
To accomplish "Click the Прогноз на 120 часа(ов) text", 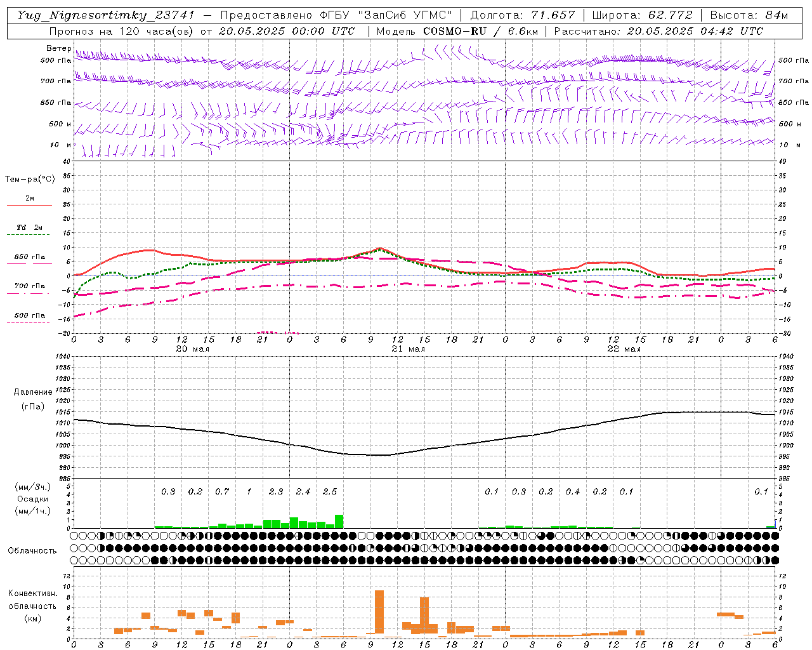I will [x=122, y=31].
